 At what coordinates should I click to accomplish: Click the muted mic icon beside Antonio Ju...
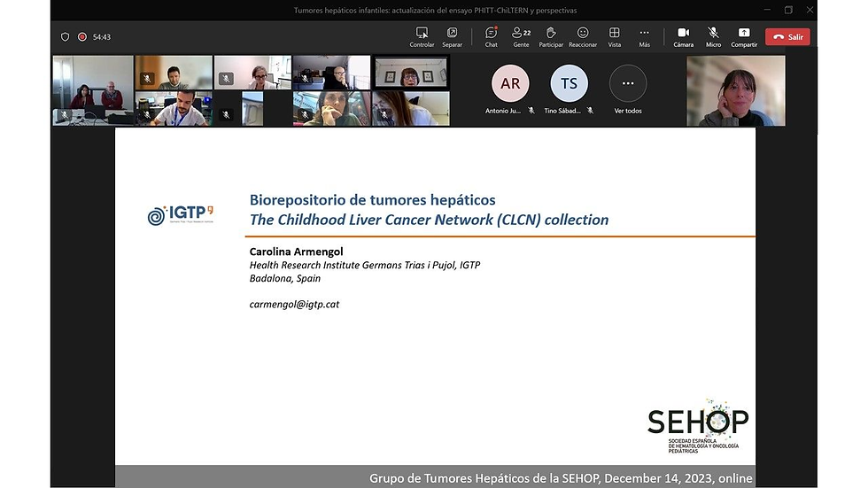coord(531,111)
